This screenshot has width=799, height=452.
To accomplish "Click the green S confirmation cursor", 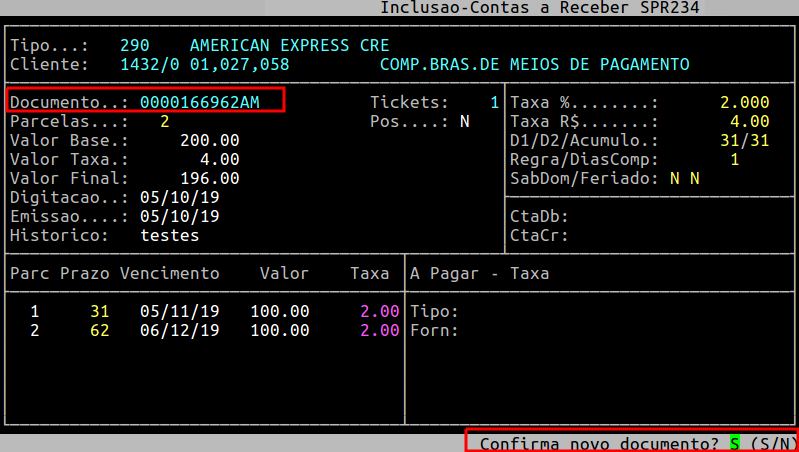I will (x=734, y=443).
